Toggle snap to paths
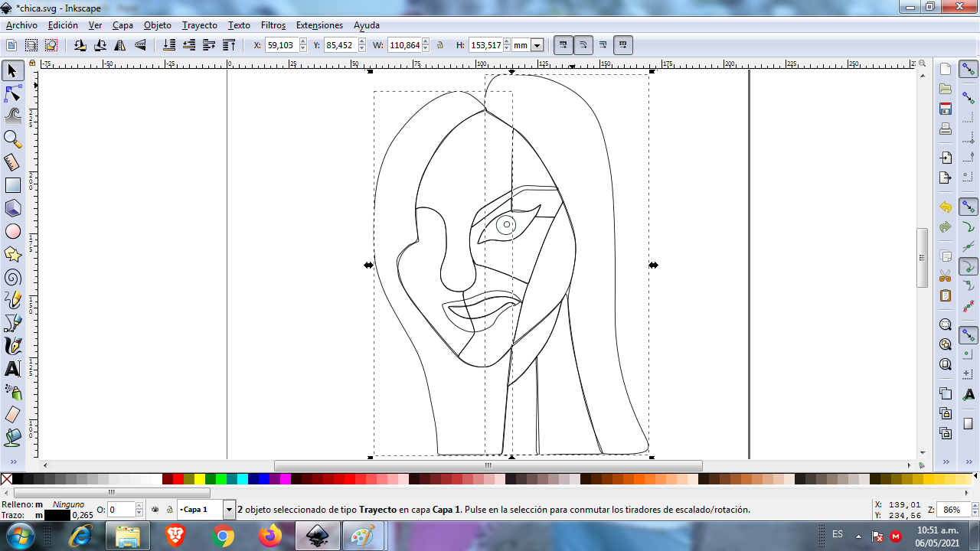Viewport: 980px width, 551px height. coord(969,227)
